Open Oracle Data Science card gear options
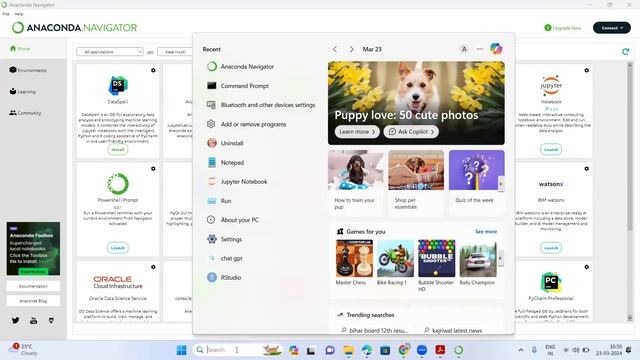 [153, 267]
